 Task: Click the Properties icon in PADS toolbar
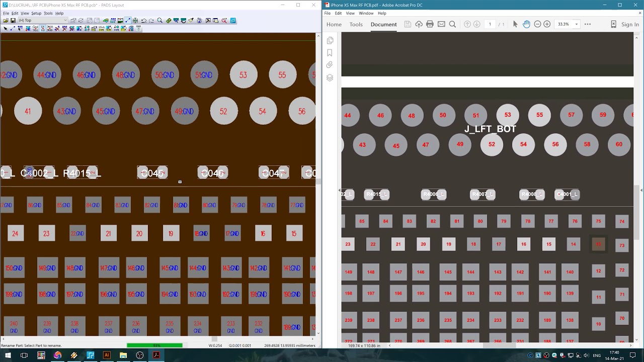[73, 21]
